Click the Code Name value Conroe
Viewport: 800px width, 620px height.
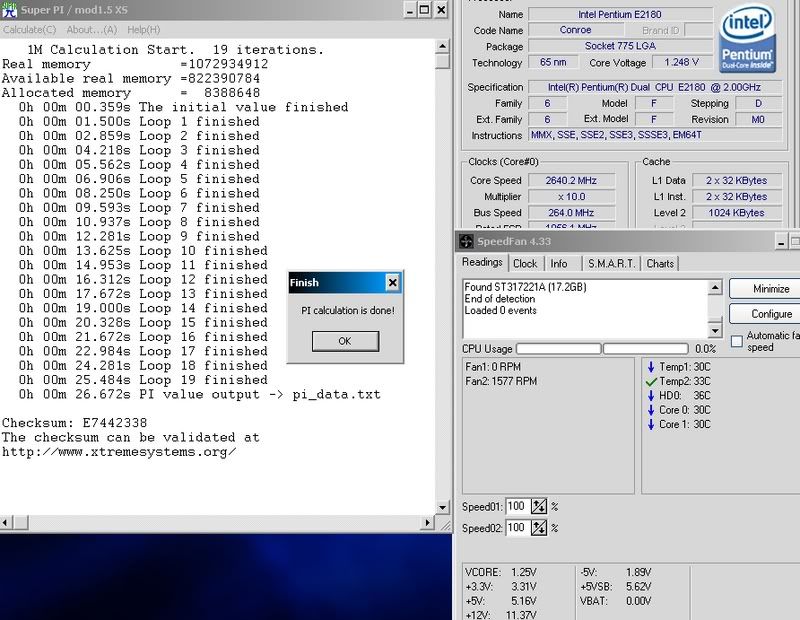[x=576, y=30]
